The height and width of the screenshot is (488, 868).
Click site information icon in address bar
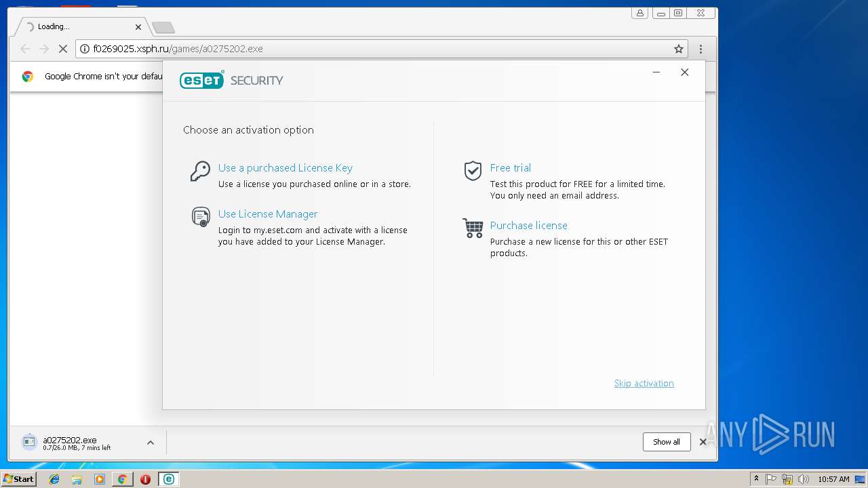(85, 49)
